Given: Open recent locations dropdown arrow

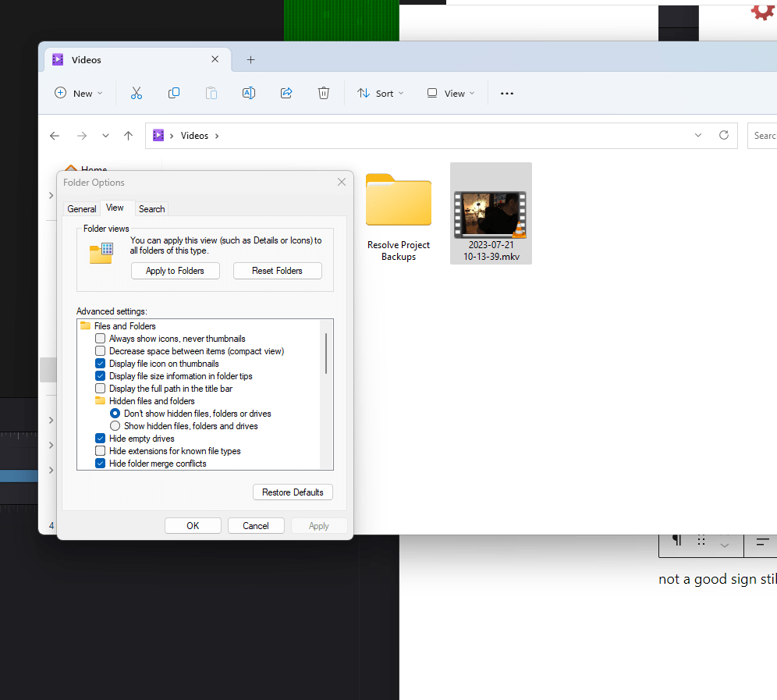Looking at the screenshot, I should tap(105, 136).
